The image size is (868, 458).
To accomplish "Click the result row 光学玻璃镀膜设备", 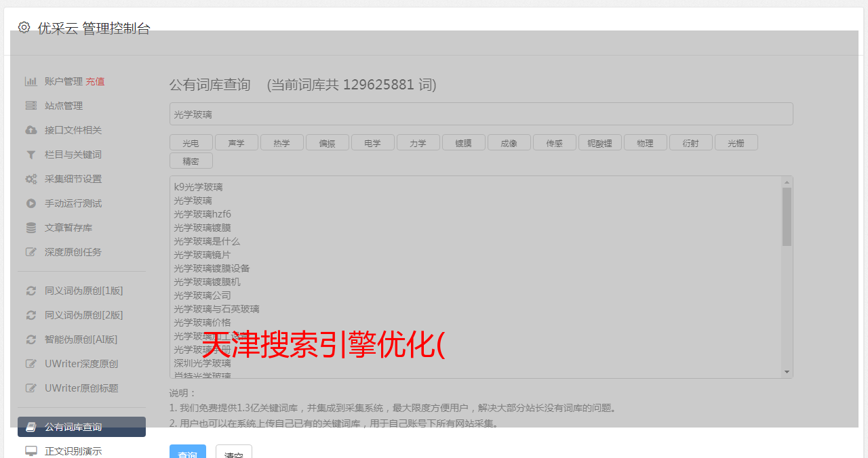I will click(x=212, y=268).
